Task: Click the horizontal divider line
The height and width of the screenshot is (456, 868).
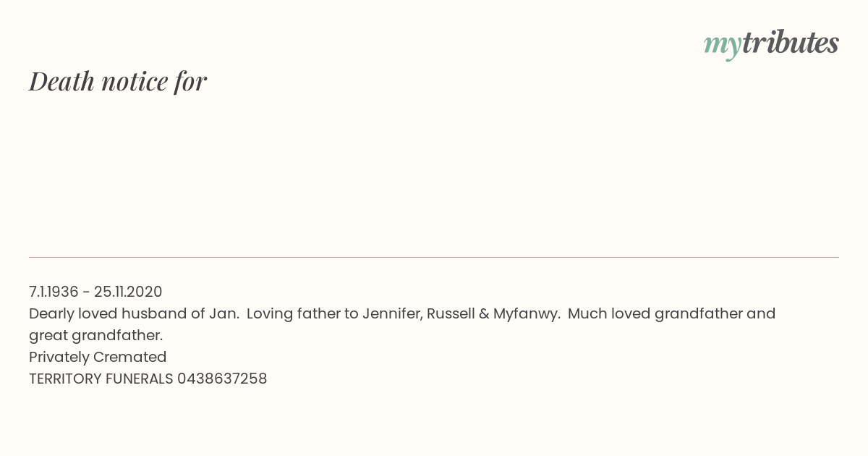Action: point(434,257)
